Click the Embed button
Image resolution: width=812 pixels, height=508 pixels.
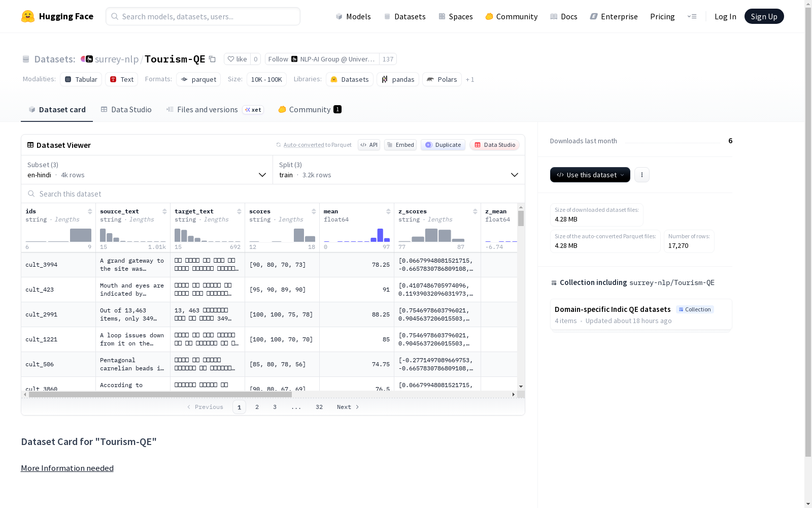click(x=400, y=145)
